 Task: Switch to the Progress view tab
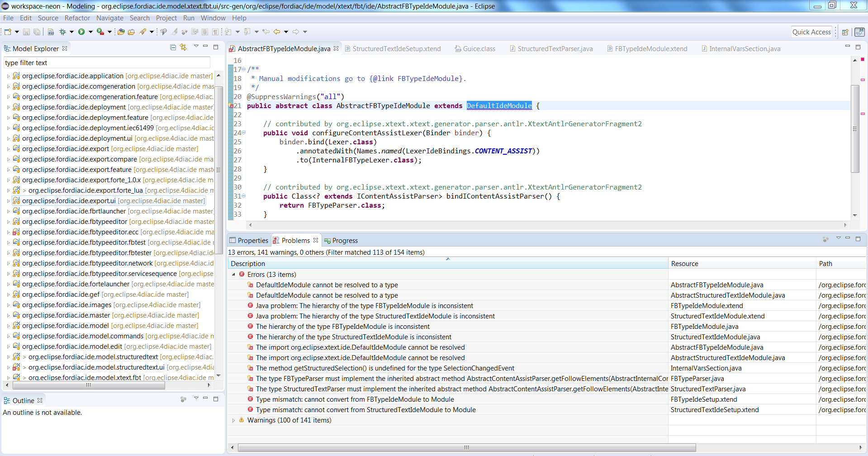coord(341,241)
